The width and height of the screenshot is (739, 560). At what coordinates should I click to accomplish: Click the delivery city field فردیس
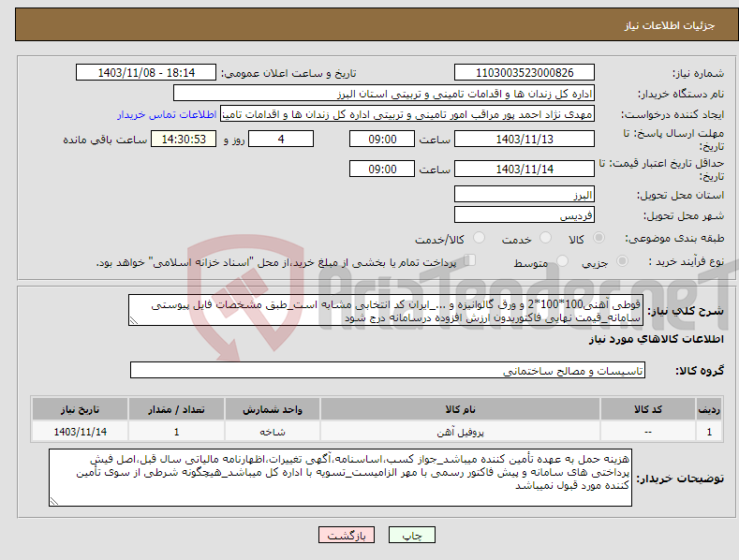(525, 215)
